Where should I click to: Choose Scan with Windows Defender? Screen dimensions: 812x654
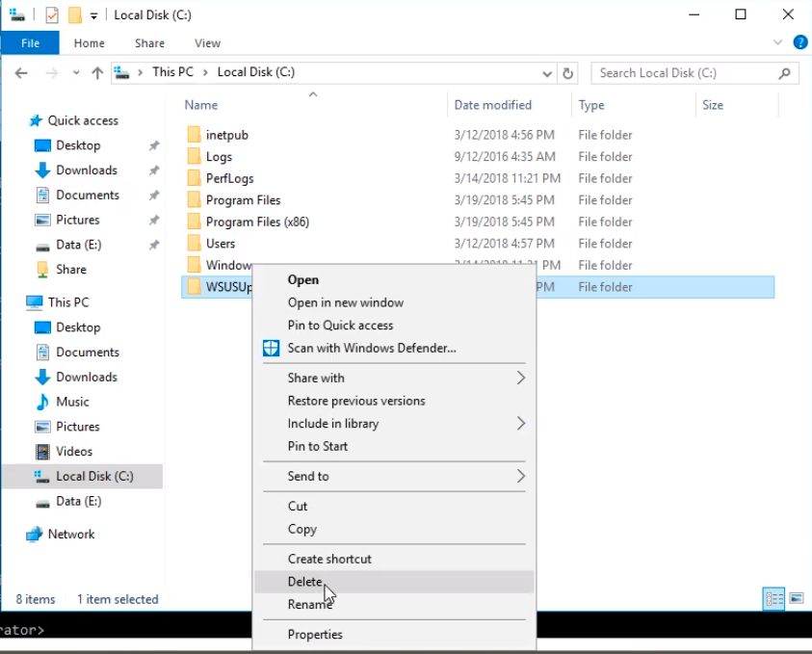[x=394, y=349]
